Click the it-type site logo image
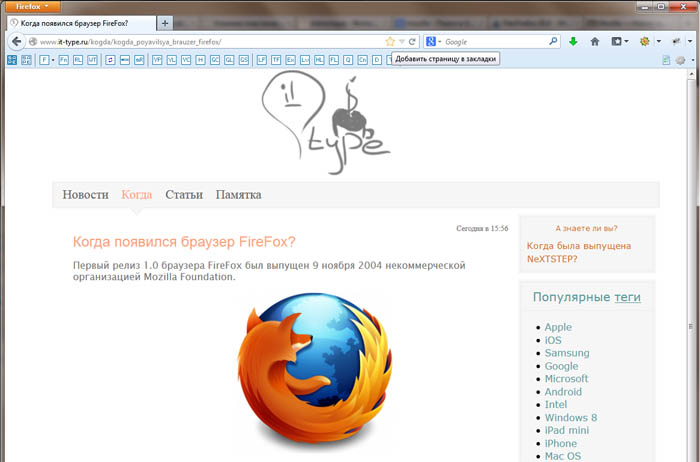Viewport: 700px width, 462px height. 326,122
